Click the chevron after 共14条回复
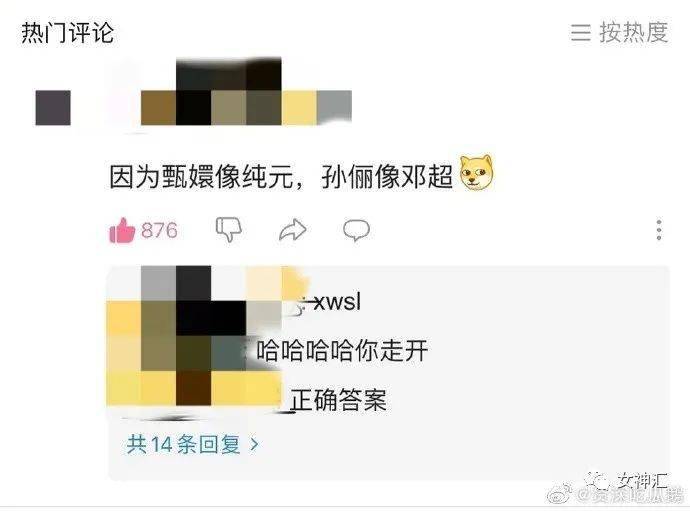 click(254, 445)
